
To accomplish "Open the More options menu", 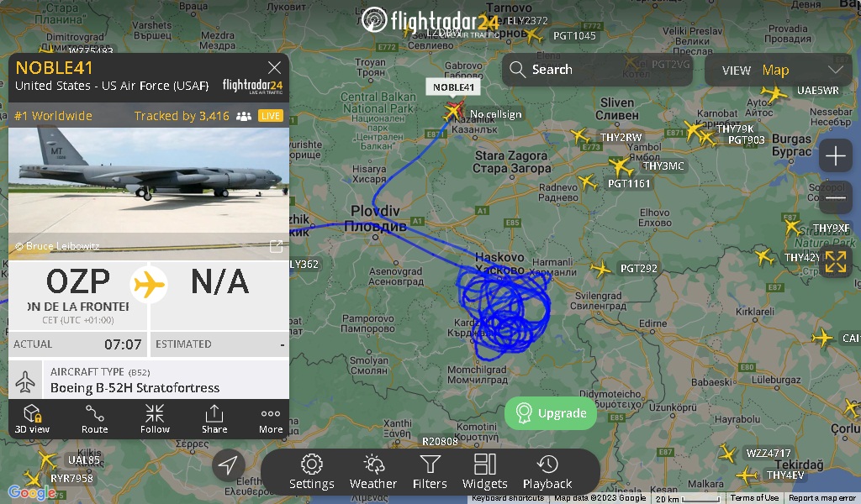I will pos(271,419).
